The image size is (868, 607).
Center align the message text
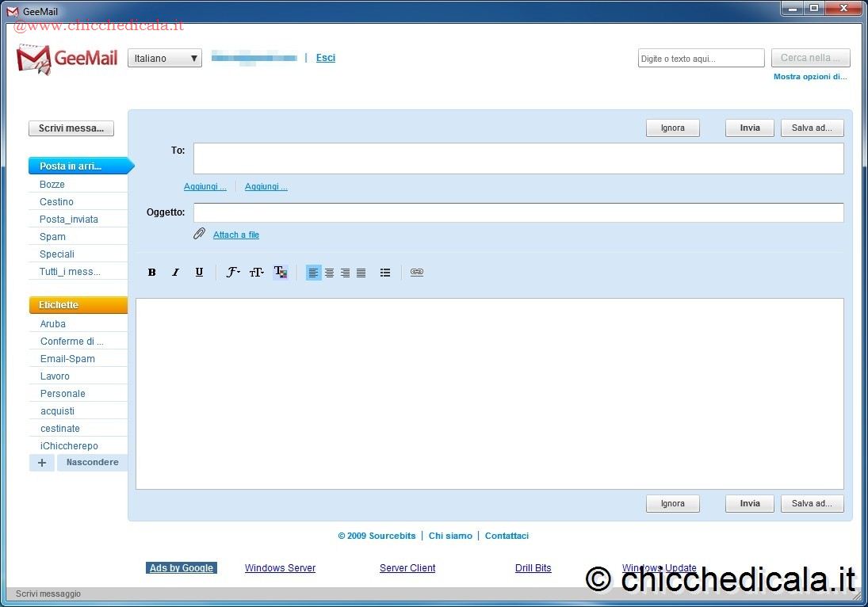330,273
